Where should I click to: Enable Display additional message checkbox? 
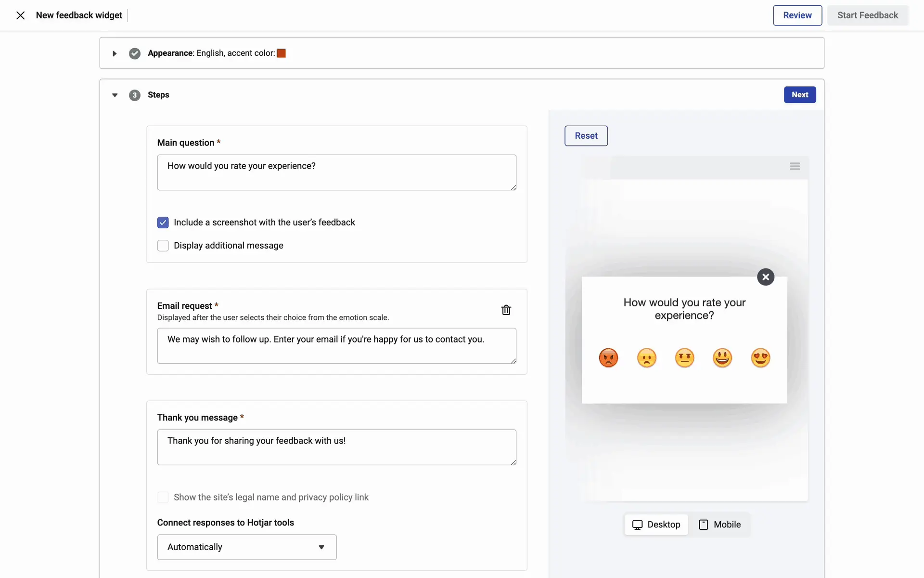[x=163, y=246]
